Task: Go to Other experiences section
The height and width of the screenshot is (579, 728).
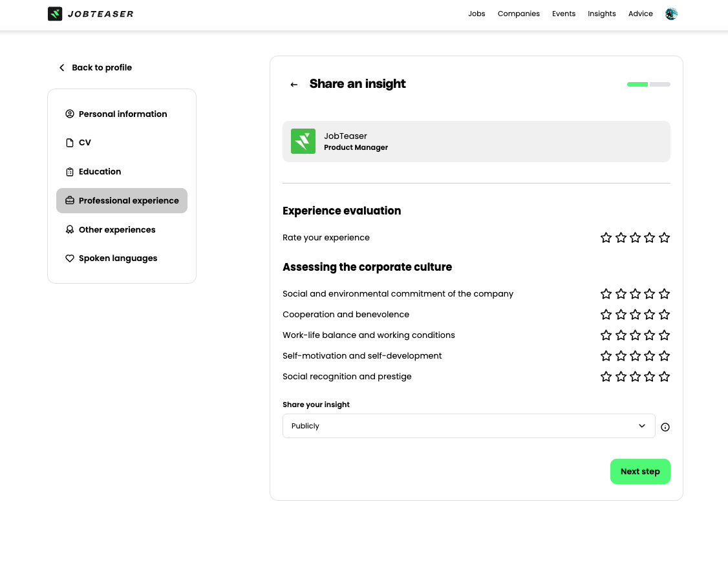Action: point(122,229)
